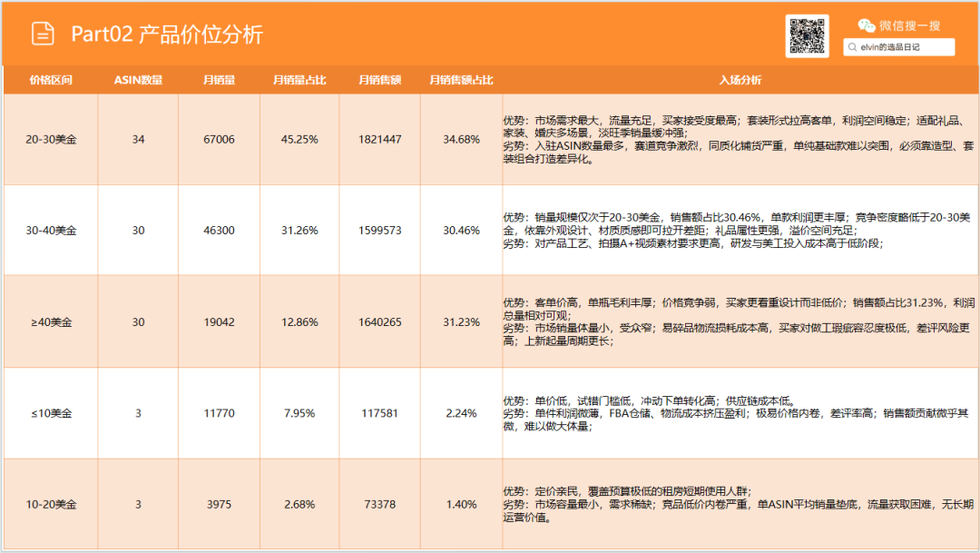Click the '月销售额' column header
980x553 pixels.
[379, 80]
